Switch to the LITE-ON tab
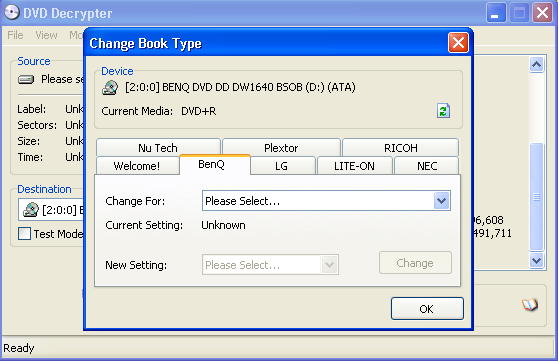 [x=354, y=166]
